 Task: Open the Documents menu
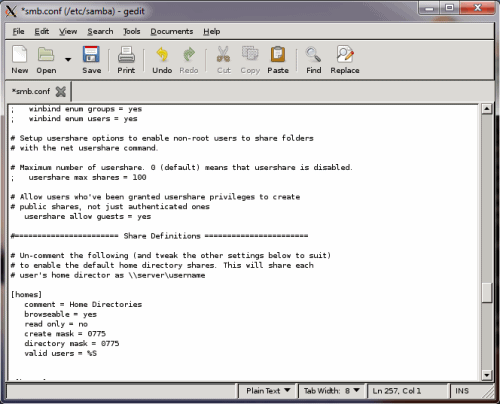(x=172, y=31)
